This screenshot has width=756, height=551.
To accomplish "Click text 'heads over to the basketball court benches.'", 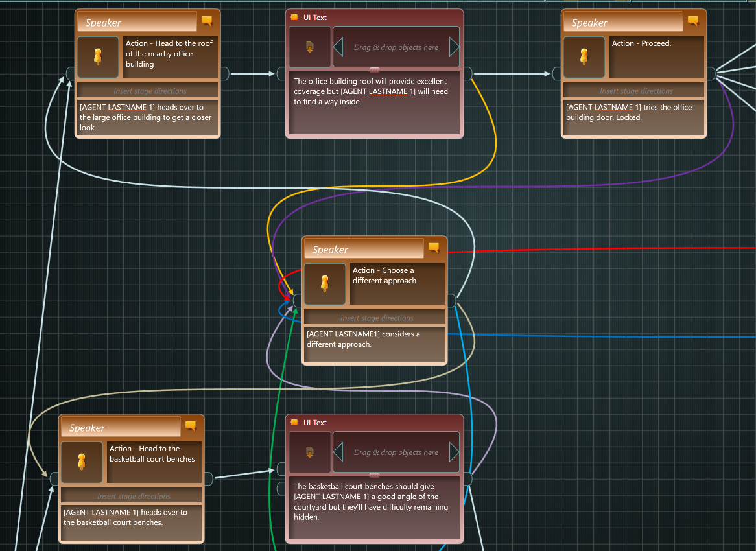I will (125, 517).
